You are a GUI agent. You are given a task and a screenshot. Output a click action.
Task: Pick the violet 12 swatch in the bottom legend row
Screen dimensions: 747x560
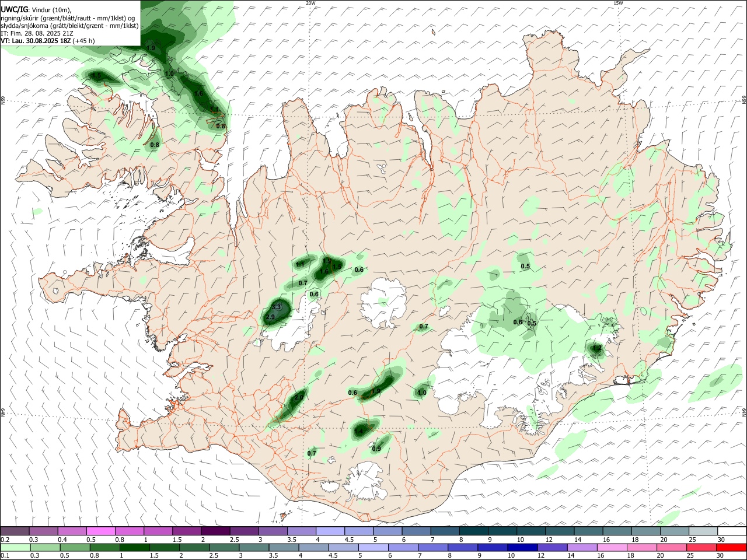pyautogui.click(x=552, y=547)
